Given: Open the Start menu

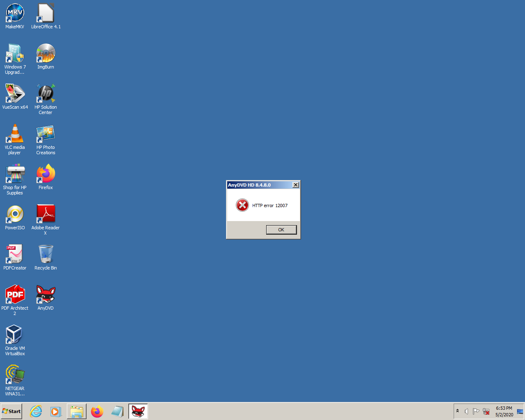Looking at the screenshot, I should click(x=11, y=411).
